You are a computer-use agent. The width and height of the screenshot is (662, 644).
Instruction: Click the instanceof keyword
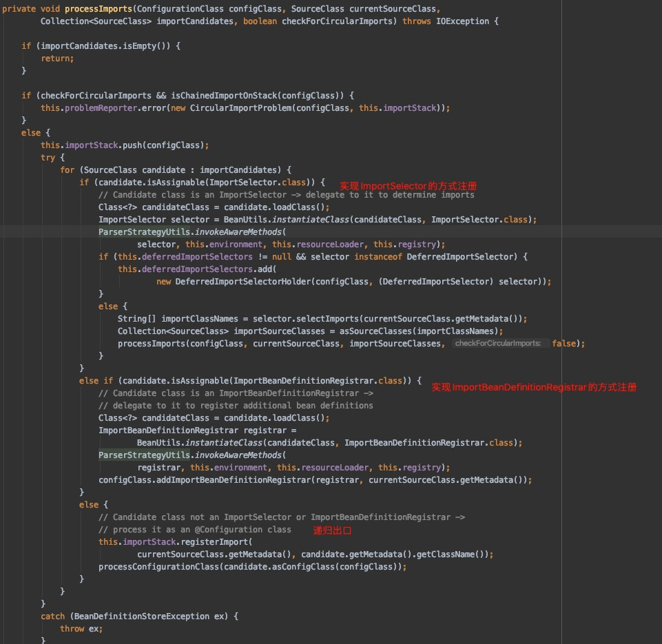click(378, 257)
